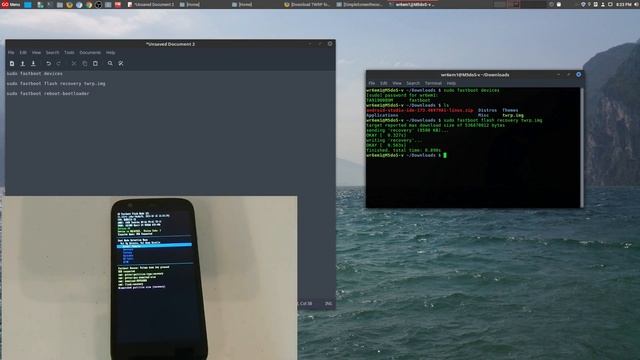640x360 pixels.
Task: Open the File menu in text editor
Action: (11, 53)
